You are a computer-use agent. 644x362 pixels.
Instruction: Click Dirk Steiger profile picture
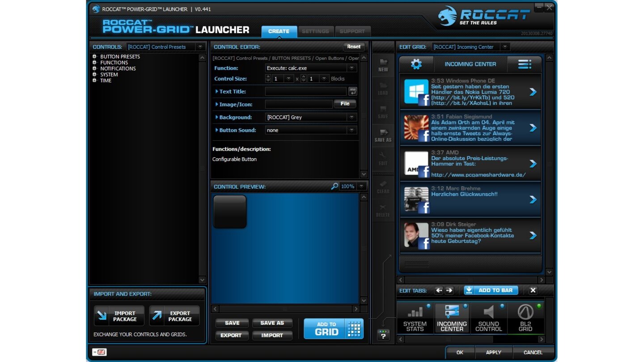[x=416, y=235]
